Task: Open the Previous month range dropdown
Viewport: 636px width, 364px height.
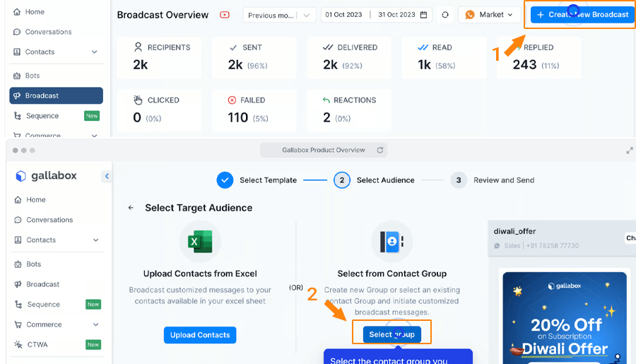Action: 279,16
